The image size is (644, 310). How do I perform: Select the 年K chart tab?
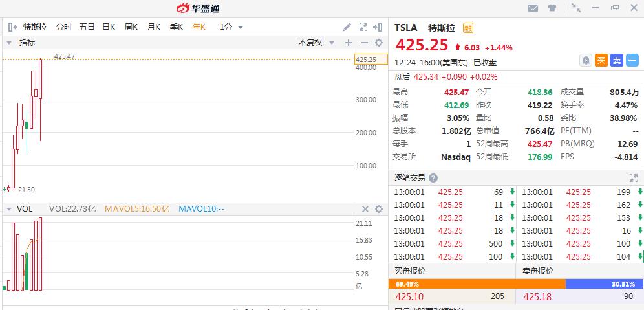click(199, 27)
